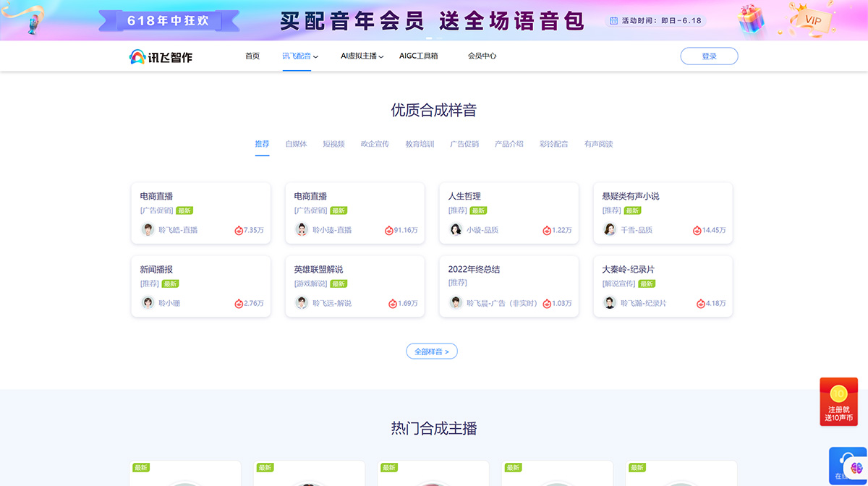The image size is (868, 486).
Task: Open the AIGC工具箱 menu item
Action: click(x=419, y=56)
